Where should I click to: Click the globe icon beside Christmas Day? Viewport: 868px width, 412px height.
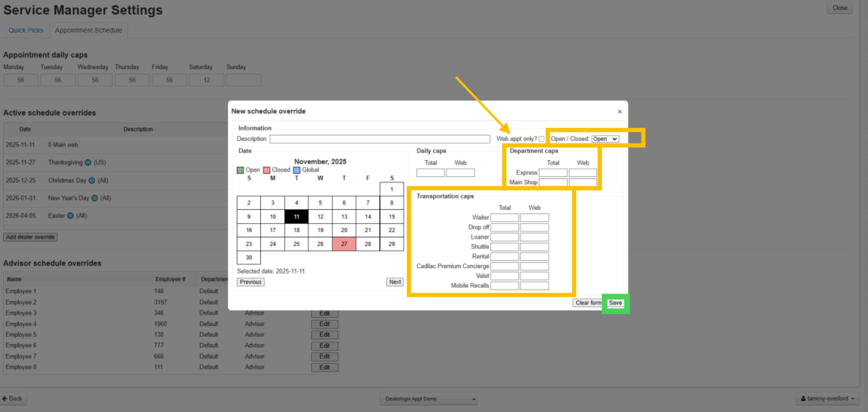[x=92, y=181]
